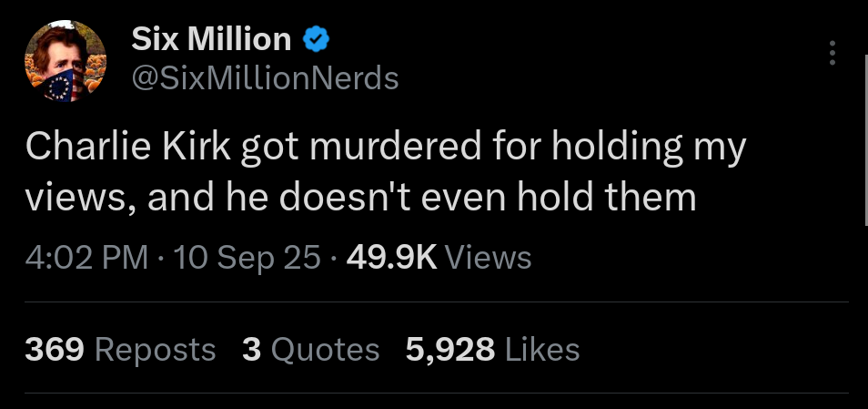This screenshot has height=409, width=868.
Task: Click the empty area right of Likes
Action: [x=719, y=349]
